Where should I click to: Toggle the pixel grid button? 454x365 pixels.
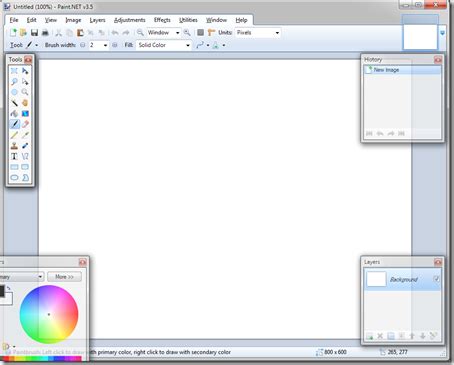(200, 32)
